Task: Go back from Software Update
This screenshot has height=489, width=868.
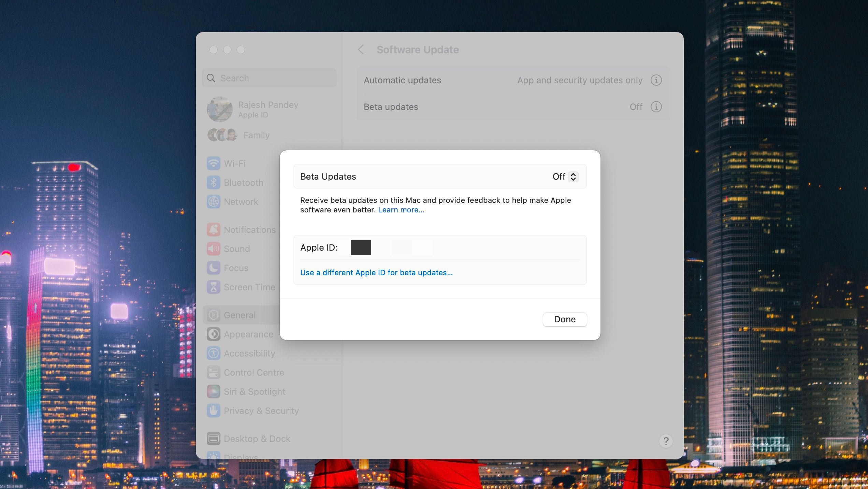Action: point(361,49)
